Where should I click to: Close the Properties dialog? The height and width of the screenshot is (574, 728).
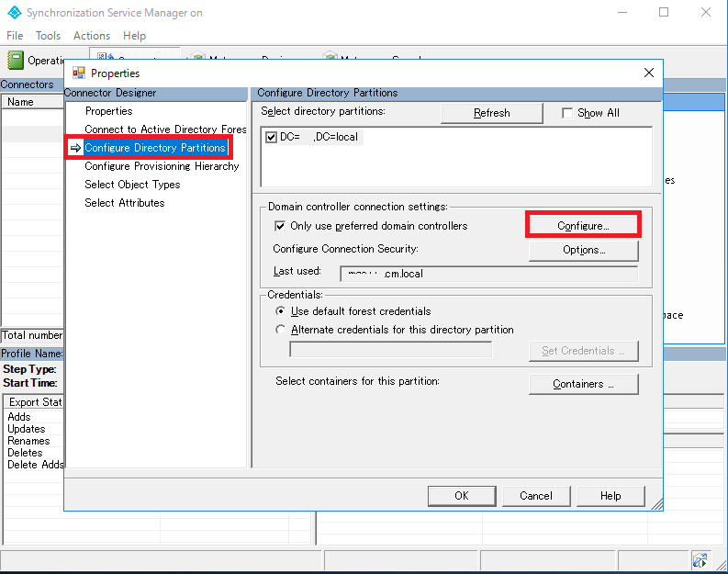pyautogui.click(x=649, y=73)
